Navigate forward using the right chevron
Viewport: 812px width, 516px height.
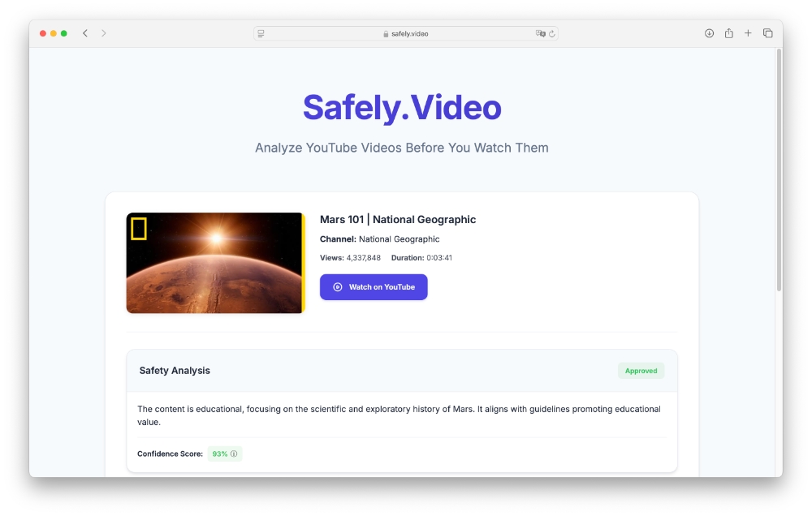coord(104,33)
